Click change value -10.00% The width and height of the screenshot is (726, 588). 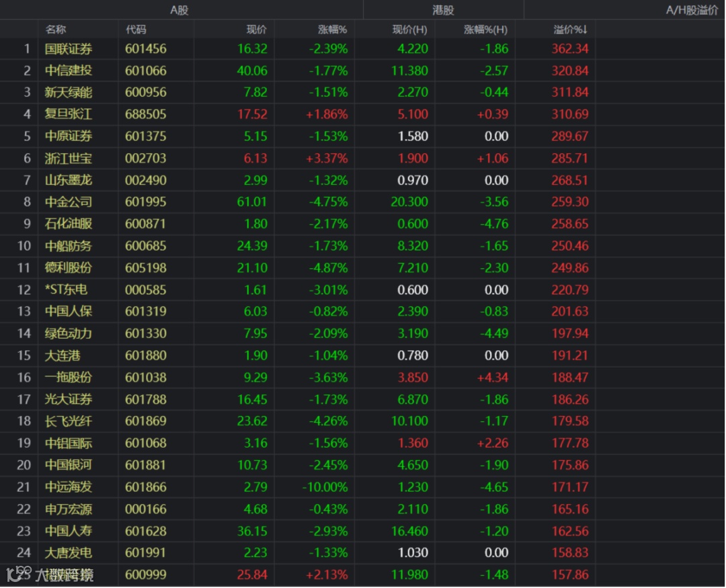325,487
